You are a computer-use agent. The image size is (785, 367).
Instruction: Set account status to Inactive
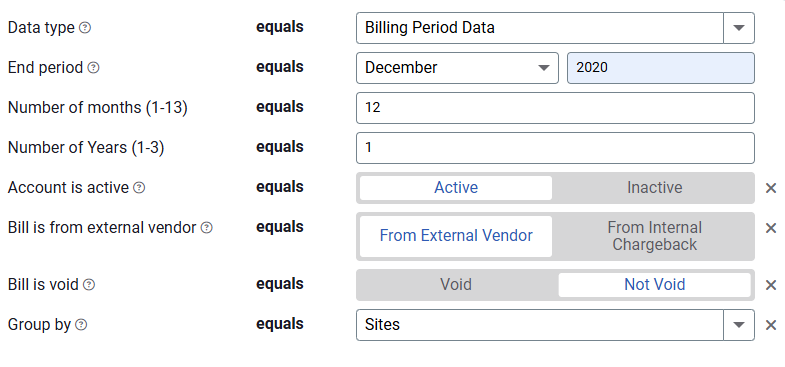pos(654,188)
